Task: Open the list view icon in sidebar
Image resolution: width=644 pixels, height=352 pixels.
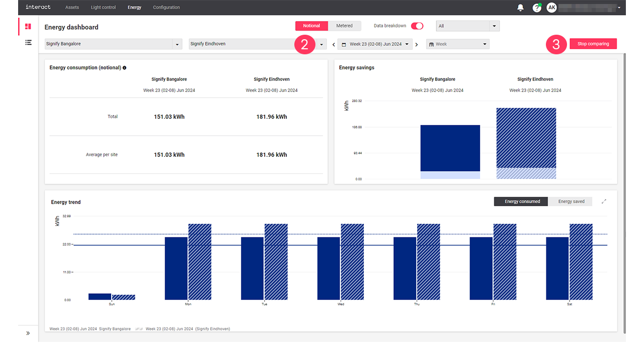Action: (28, 42)
